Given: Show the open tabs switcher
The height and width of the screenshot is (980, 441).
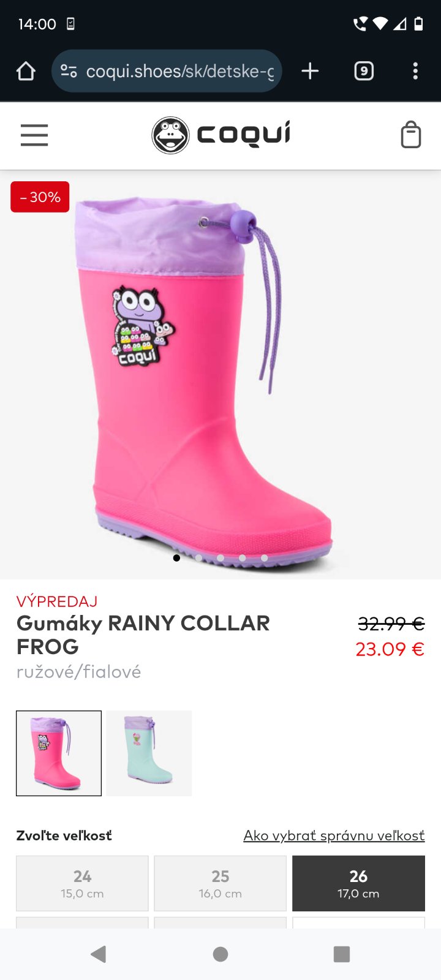Looking at the screenshot, I should tap(364, 71).
